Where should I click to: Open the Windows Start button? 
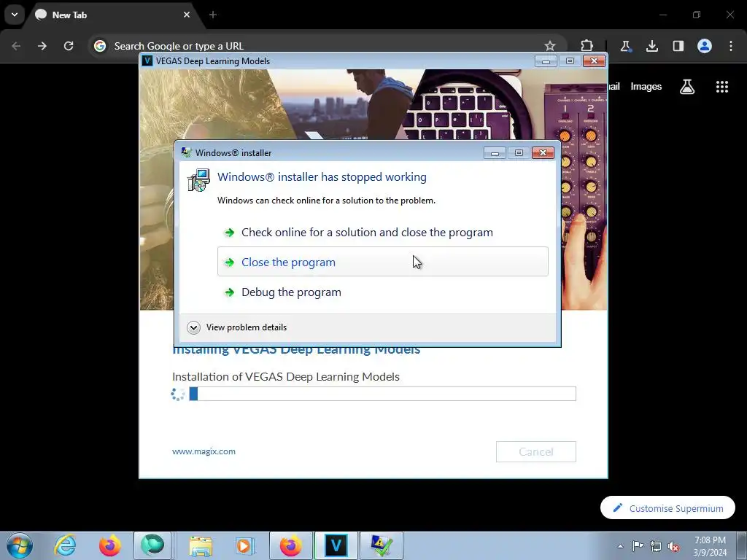[20, 545]
